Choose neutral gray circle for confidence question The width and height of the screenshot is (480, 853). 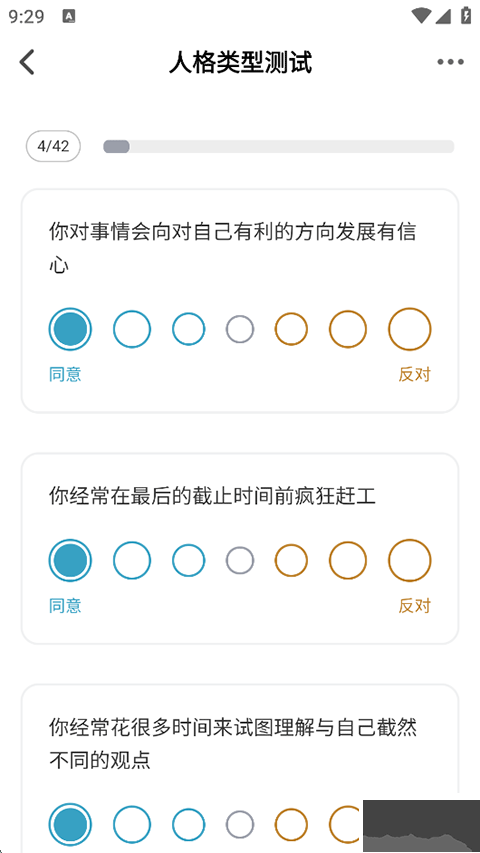(240, 329)
